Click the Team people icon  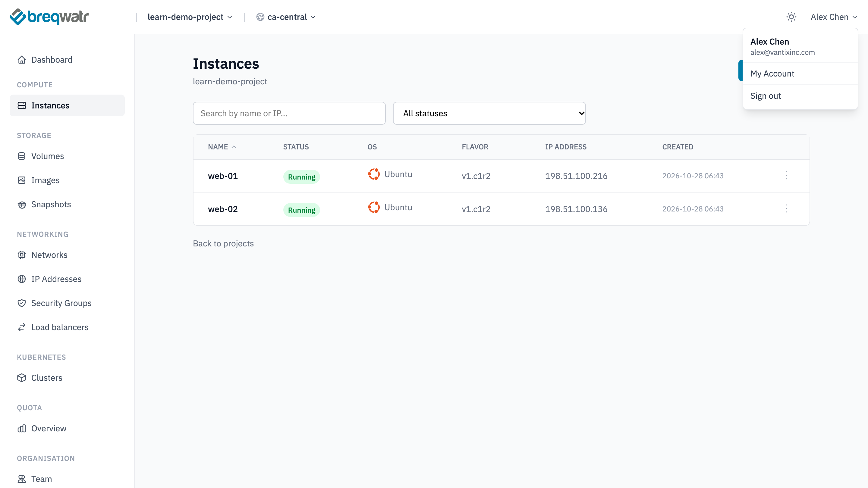click(22, 479)
